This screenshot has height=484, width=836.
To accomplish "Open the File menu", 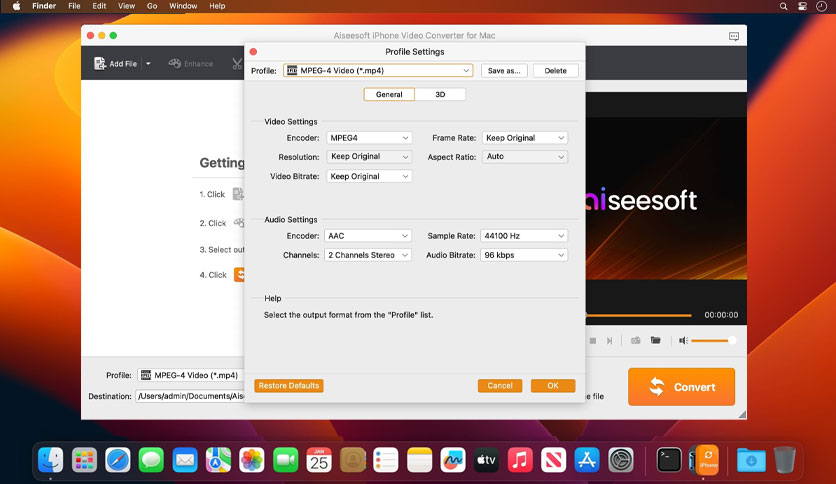I will click(74, 6).
